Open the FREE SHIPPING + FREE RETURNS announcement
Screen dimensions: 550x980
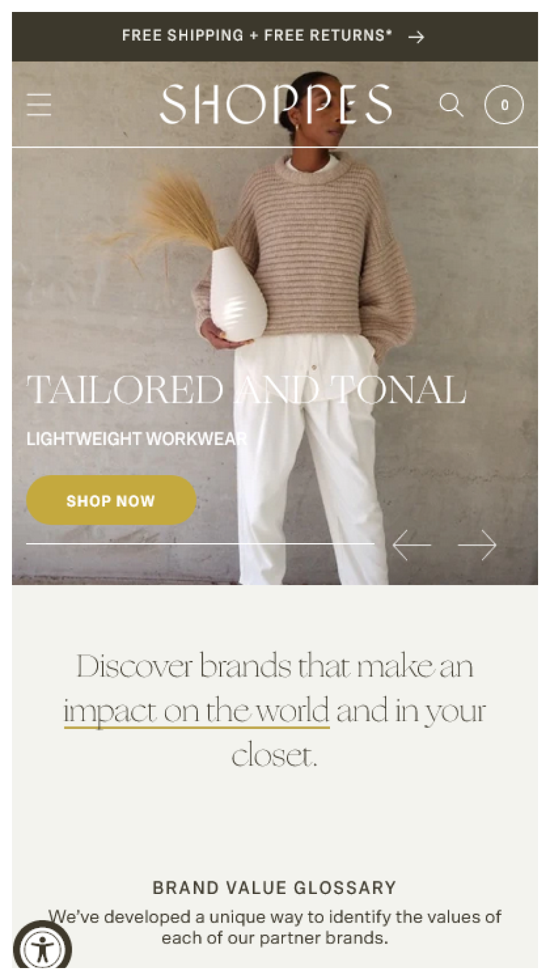[257, 36]
